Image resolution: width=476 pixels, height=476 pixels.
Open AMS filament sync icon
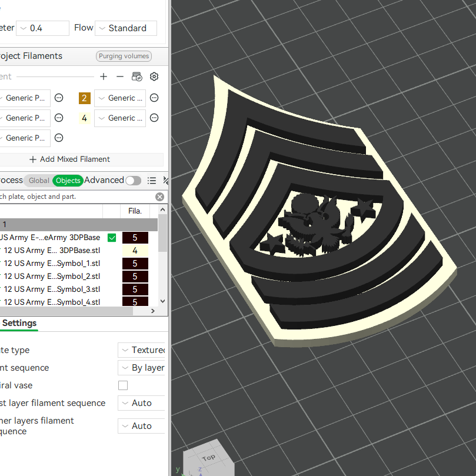(137, 76)
